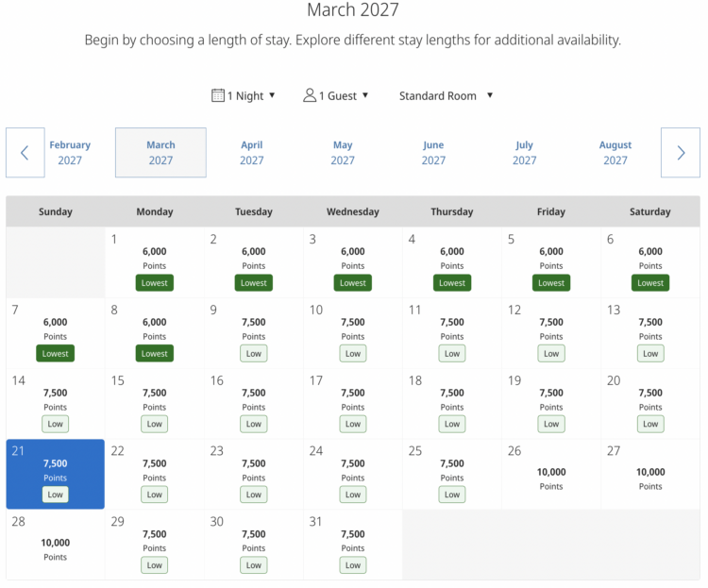Click the March 2027 page heading
This screenshot has width=708, height=588.
(x=353, y=10)
